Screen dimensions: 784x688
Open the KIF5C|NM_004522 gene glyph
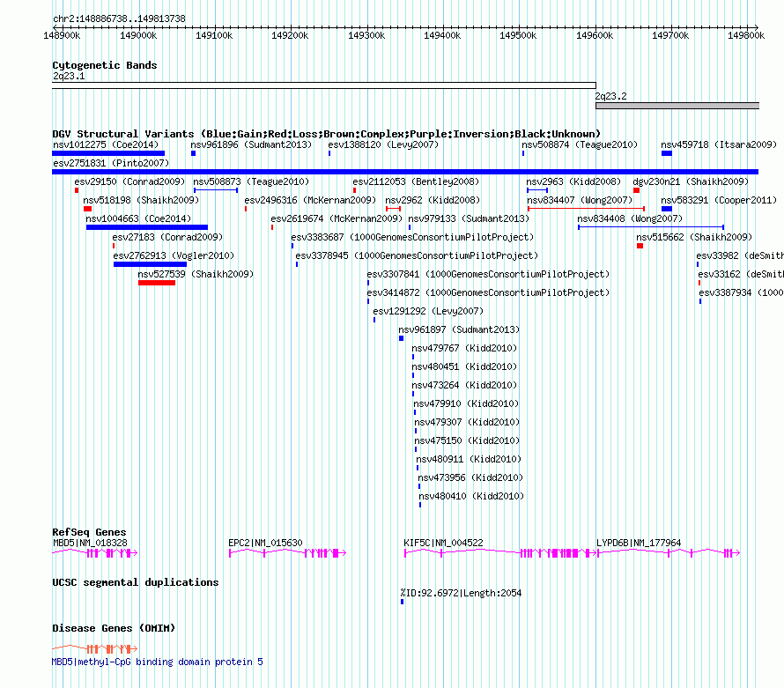[500, 553]
